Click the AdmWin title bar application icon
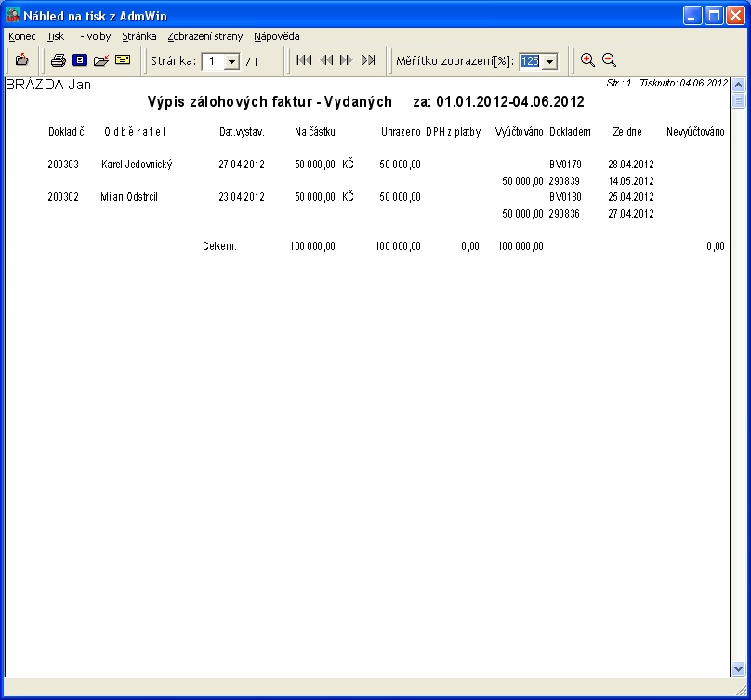Image resolution: width=751 pixels, height=700 pixels. coord(13,16)
